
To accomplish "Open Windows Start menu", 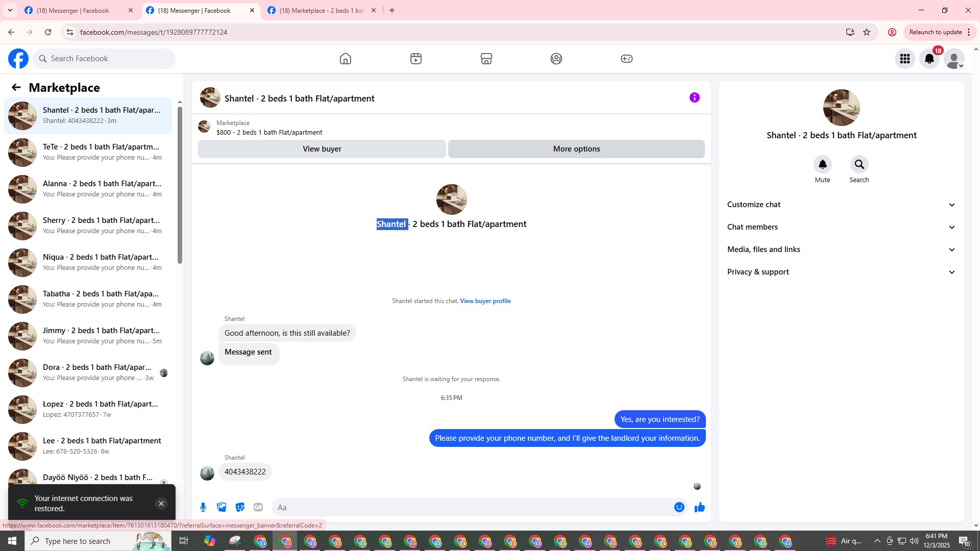I will 12,541.
